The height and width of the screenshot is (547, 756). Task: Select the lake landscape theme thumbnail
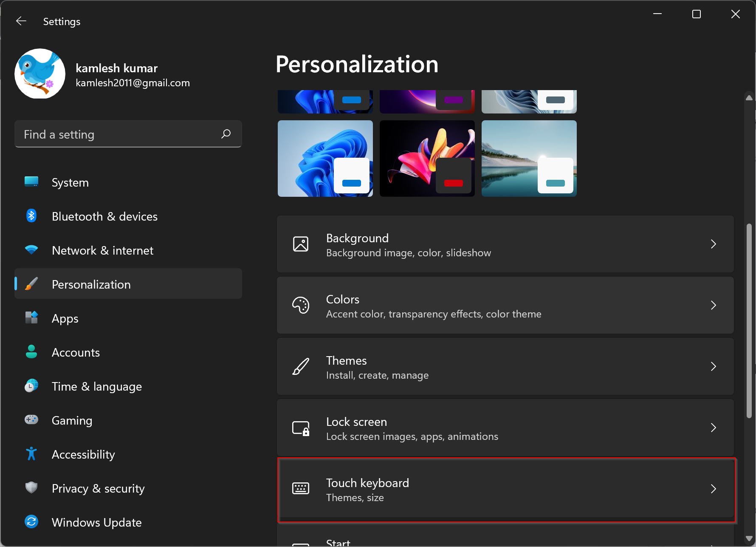(529, 159)
